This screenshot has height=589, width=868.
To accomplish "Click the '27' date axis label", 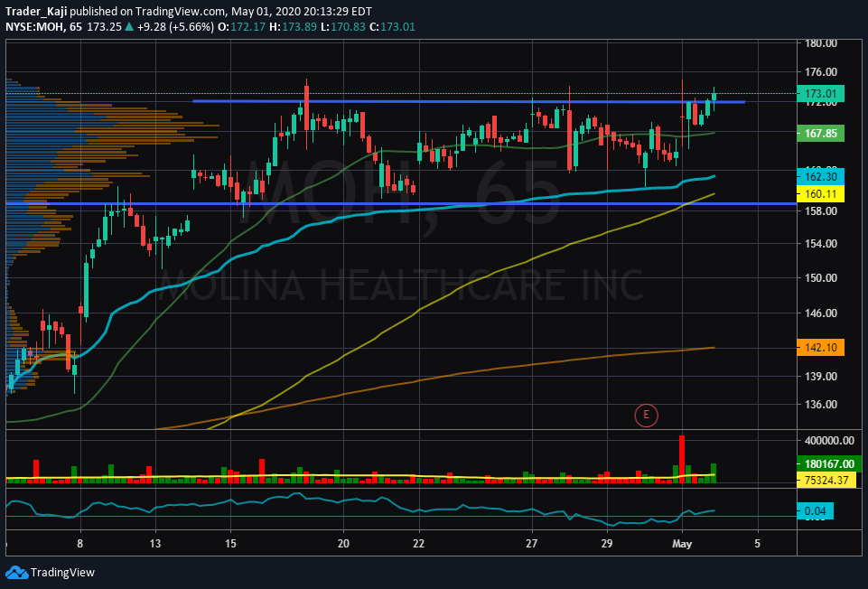I will (532, 544).
